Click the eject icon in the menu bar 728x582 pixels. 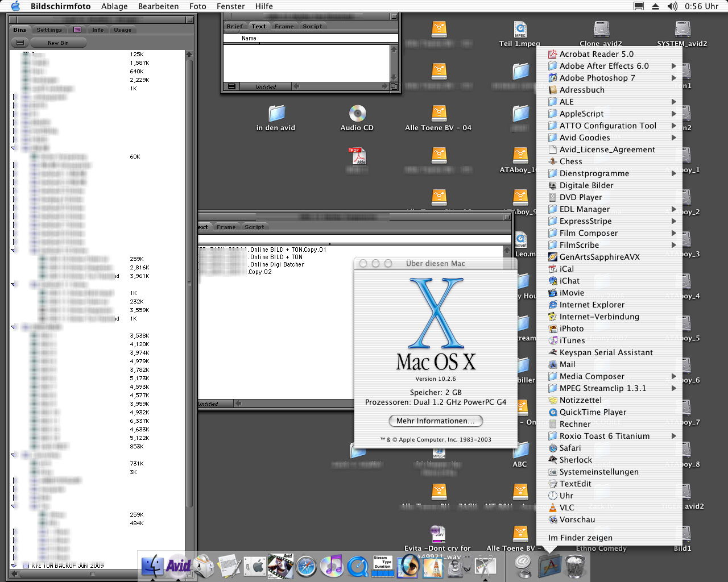coord(655,6)
